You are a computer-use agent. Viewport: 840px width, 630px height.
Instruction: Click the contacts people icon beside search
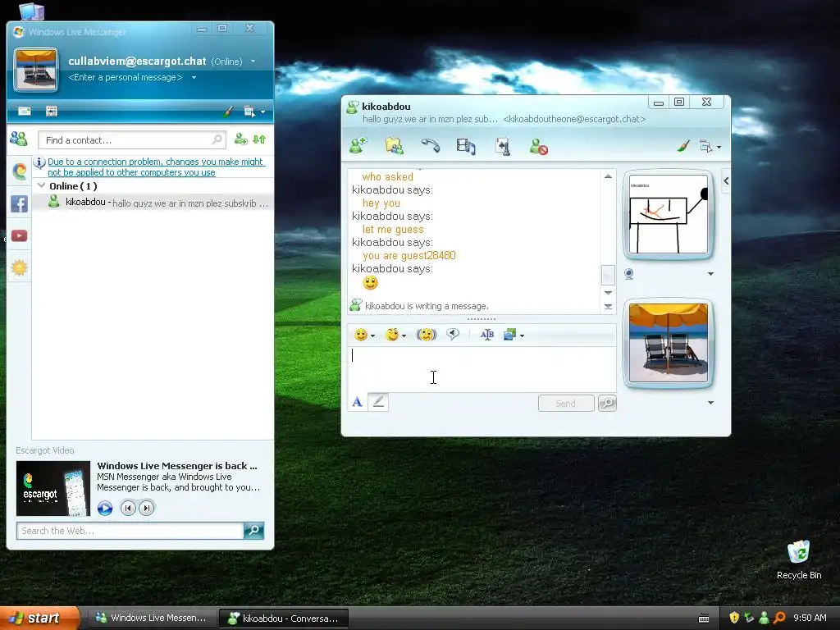point(19,139)
